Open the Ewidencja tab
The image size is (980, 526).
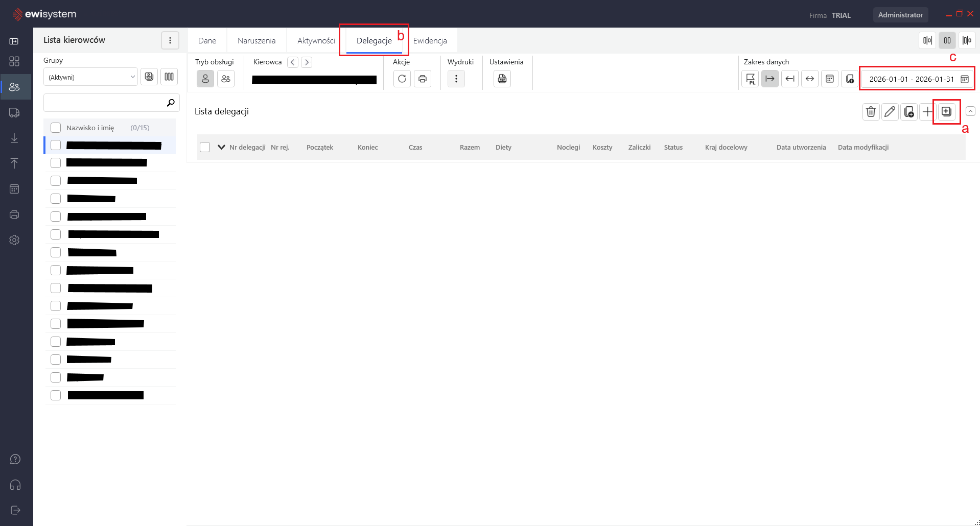(x=430, y=41)
